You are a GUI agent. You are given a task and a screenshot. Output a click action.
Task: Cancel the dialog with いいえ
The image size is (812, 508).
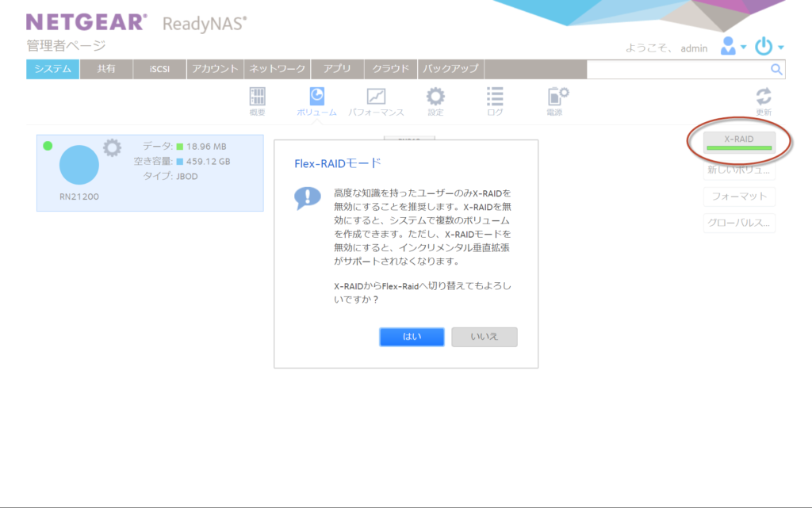[484, 336]
